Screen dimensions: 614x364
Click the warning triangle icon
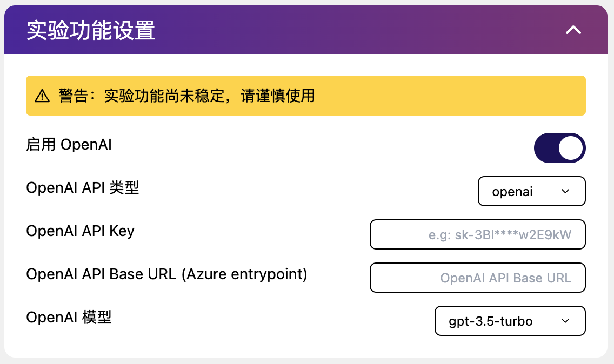click(x=42, y=96)
